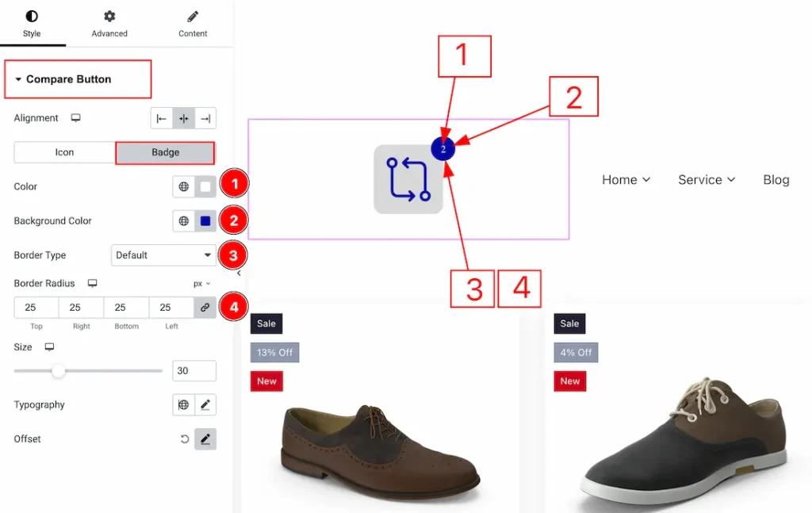Viewport: 812px width, 513px height.
Task: Click the responsive icon beside Size
Action: click(49, 346)
